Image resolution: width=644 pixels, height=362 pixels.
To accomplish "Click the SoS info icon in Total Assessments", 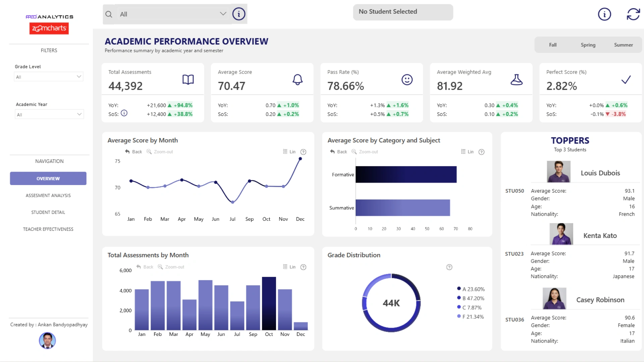I will pos(124,113).
